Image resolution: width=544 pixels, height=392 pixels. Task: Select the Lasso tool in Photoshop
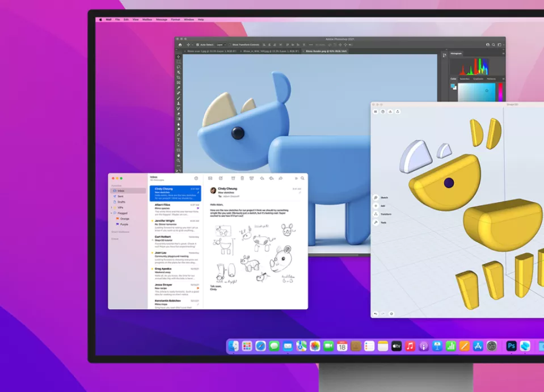pyautogui.click(x=179, y=67)
